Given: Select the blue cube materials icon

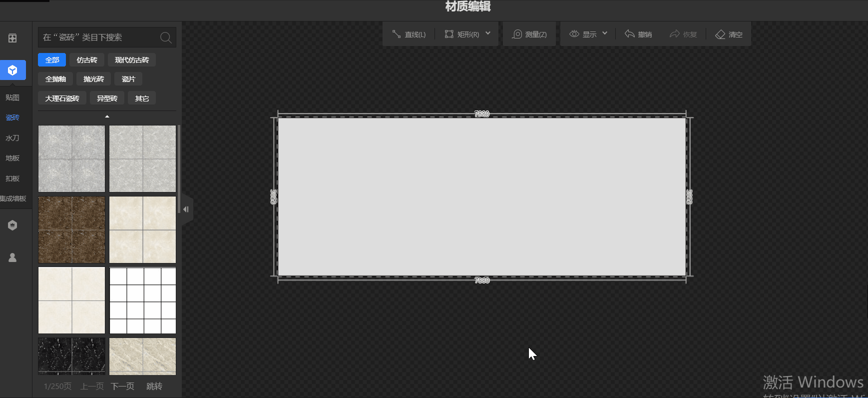Looking at the screenshot, I should click(13, 70).
